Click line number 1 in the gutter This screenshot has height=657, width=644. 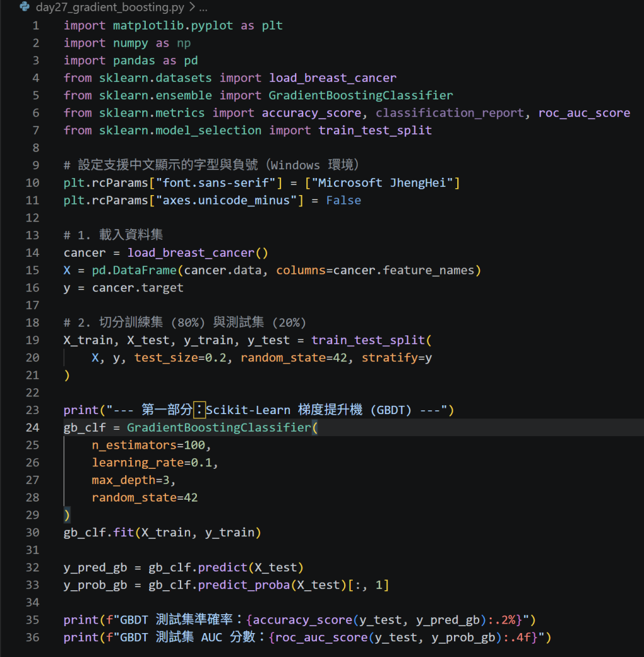point(36,26)
